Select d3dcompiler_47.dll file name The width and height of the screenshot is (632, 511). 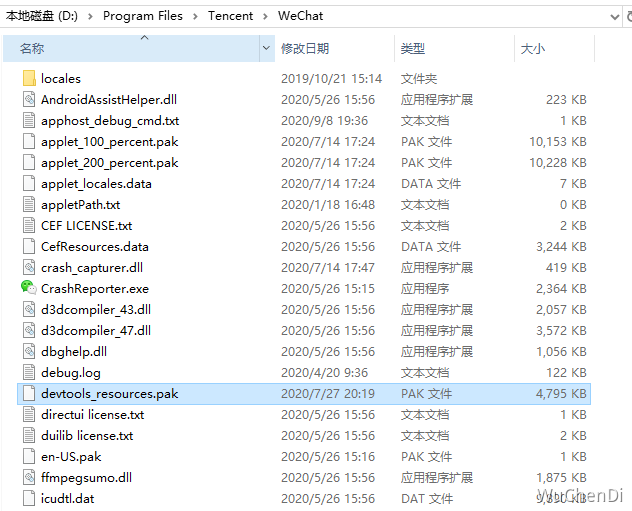(96, 330)
